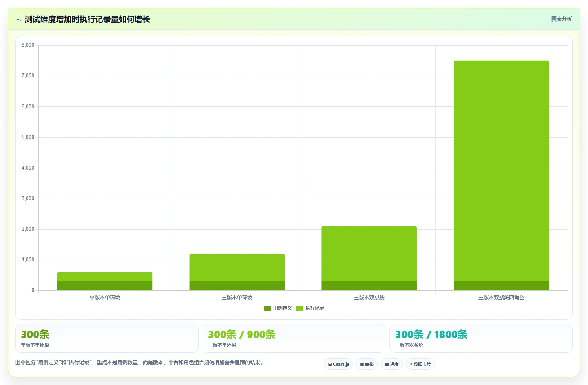
Task: Click the y-axis label 7,000
Action: [28, 76]
